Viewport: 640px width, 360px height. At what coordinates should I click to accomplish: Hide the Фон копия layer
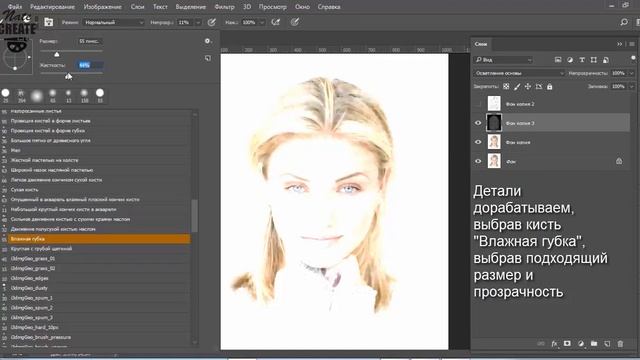478,142
